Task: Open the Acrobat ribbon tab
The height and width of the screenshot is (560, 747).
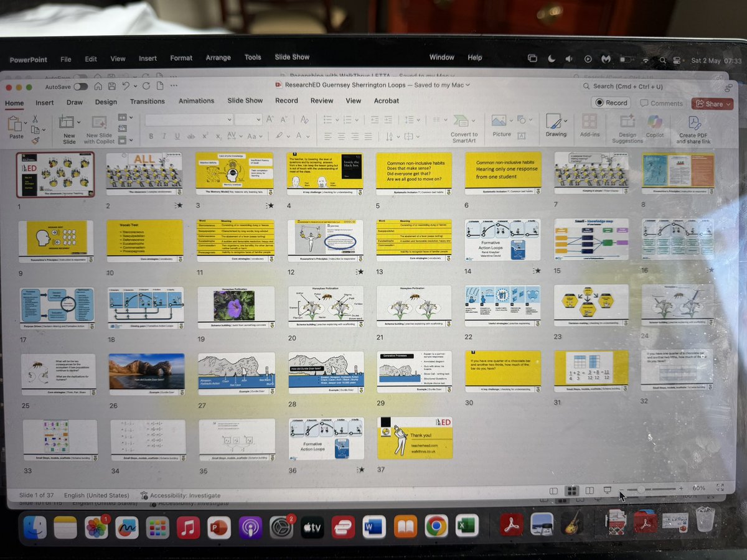Action: coord(387,101)
